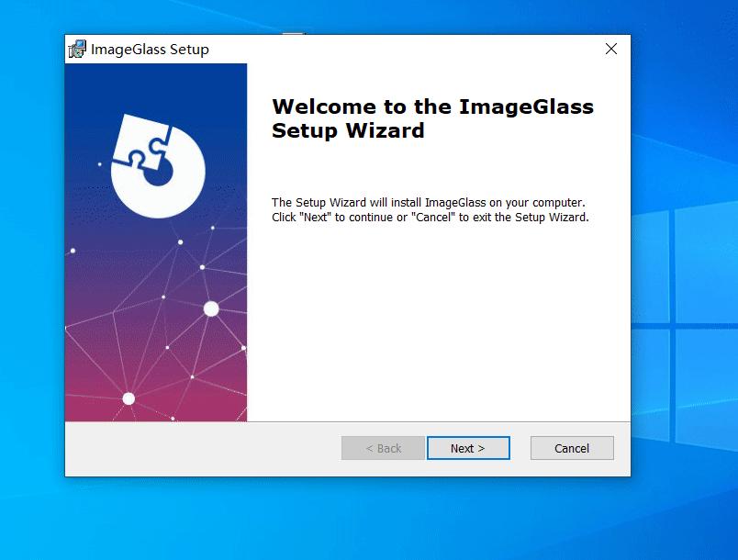The width and height of the screenshot is (738, 560).
Task: Close the setup wizard using the X
Action: point(610,50)
